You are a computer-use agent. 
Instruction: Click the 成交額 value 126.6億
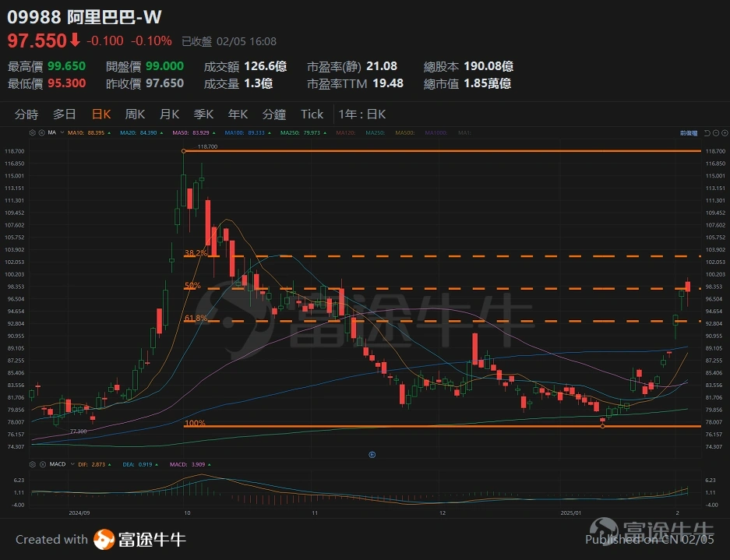coord(266,66)
